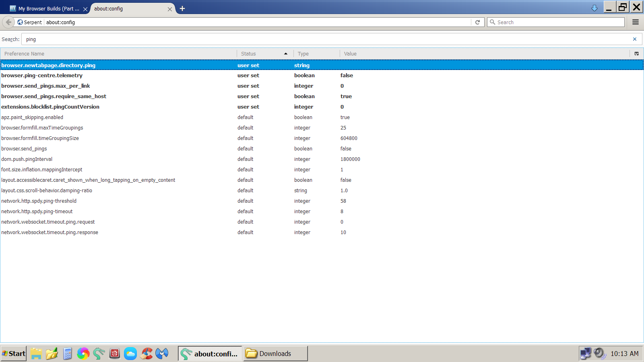Select dom.push.pingInterval preference

point(322,159)
